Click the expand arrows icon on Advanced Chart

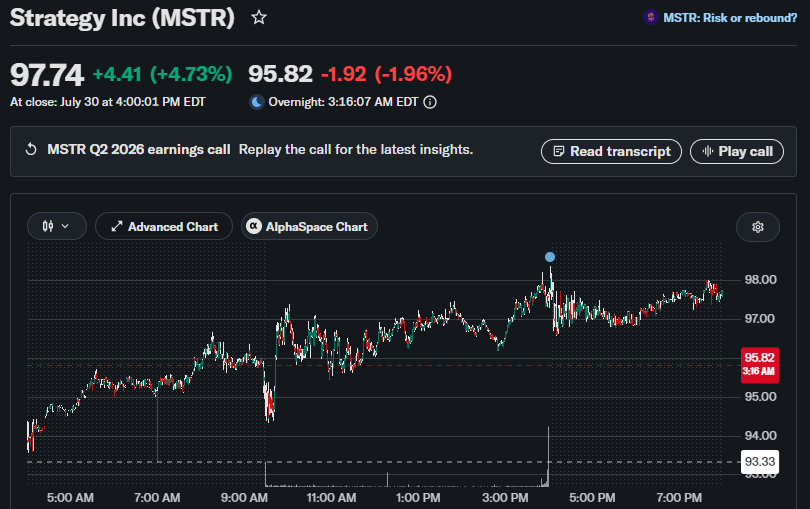(117, 226)
